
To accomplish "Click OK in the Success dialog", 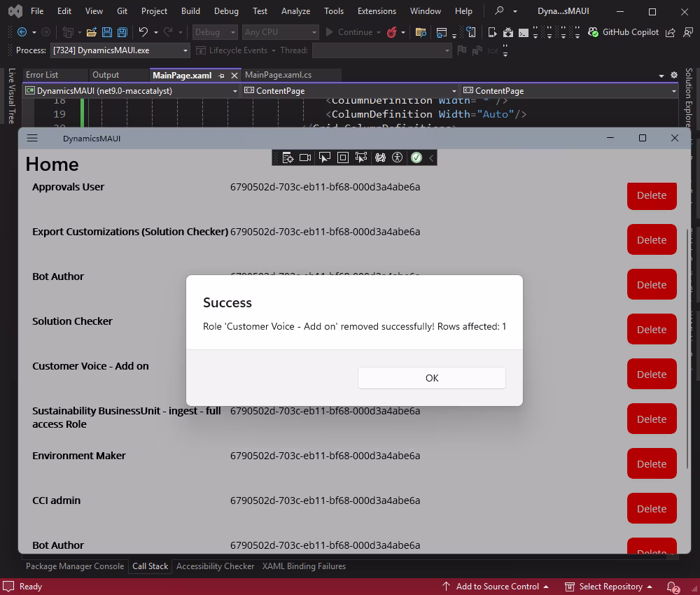I will click(x=432, y=378).
